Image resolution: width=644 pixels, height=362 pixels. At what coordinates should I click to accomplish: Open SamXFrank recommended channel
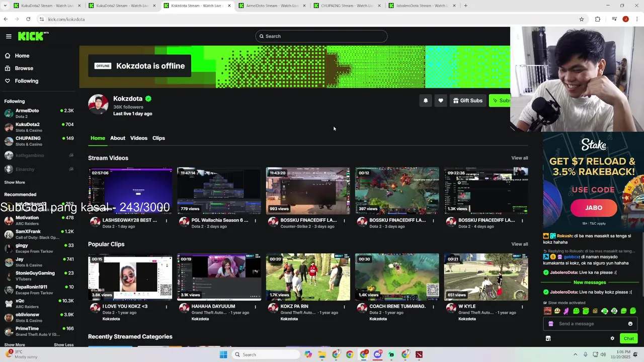coord(39,234)
